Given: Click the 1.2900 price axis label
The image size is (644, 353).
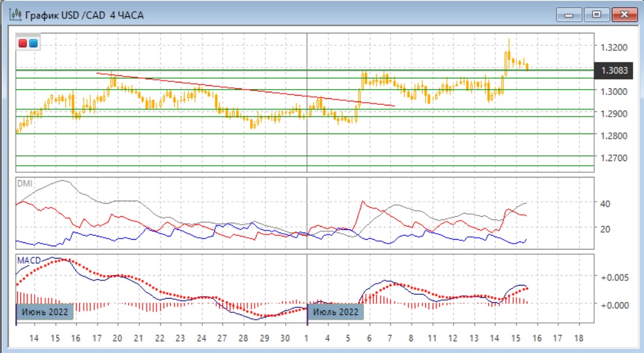Looking at the screenshot, I should (614, 114).
